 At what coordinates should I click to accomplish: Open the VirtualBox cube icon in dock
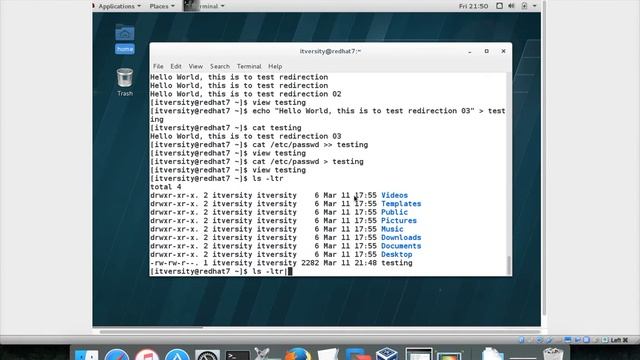pos(387,354)
